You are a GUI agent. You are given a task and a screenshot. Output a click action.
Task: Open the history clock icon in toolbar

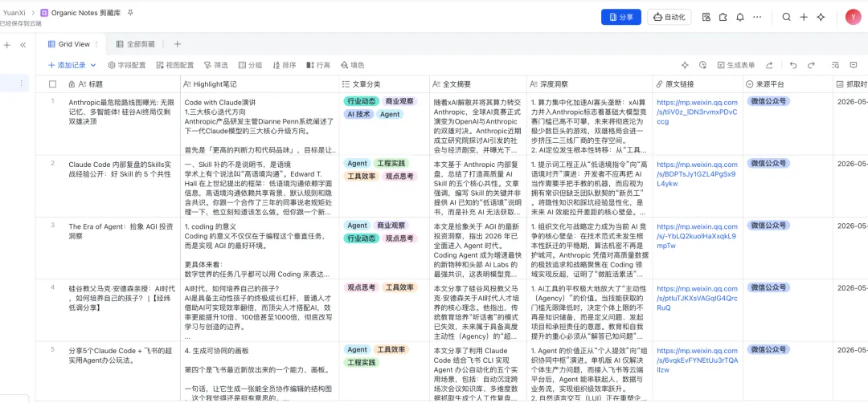click(702, 65)
